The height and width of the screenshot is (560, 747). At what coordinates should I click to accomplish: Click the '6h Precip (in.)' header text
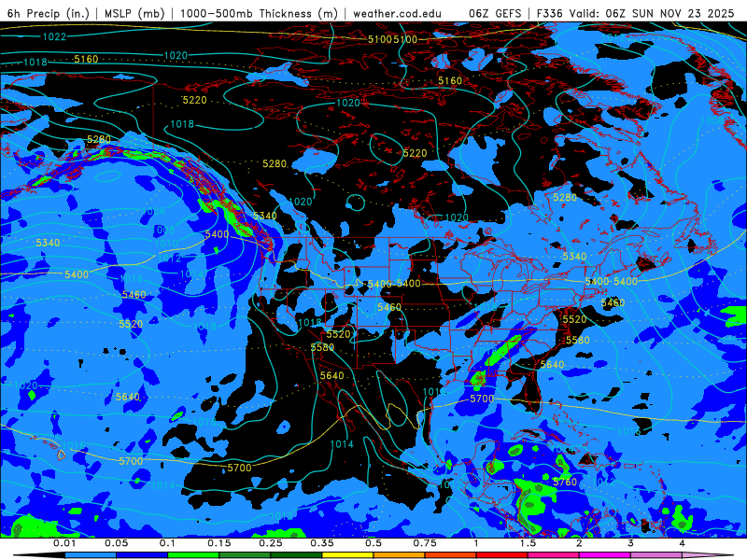point(49,13)
